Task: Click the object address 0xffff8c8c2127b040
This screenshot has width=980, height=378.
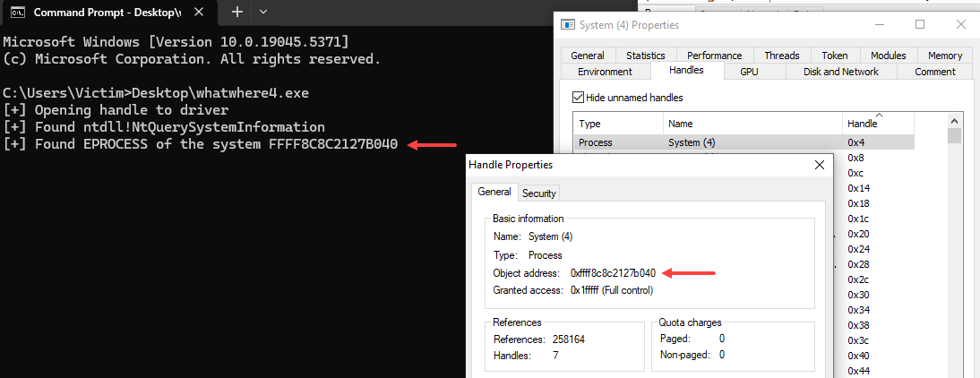Action: pos(613,273)
